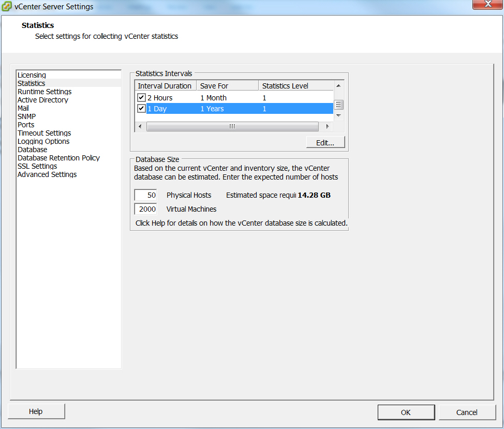Click the Physical Hosts input field
This screenshot has width=504, height=429.
(x=145, y=195)
